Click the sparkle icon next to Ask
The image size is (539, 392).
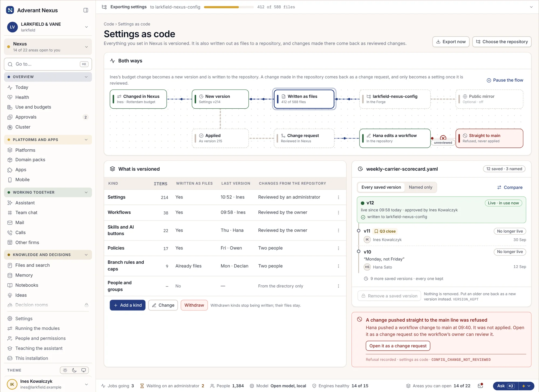523,386
